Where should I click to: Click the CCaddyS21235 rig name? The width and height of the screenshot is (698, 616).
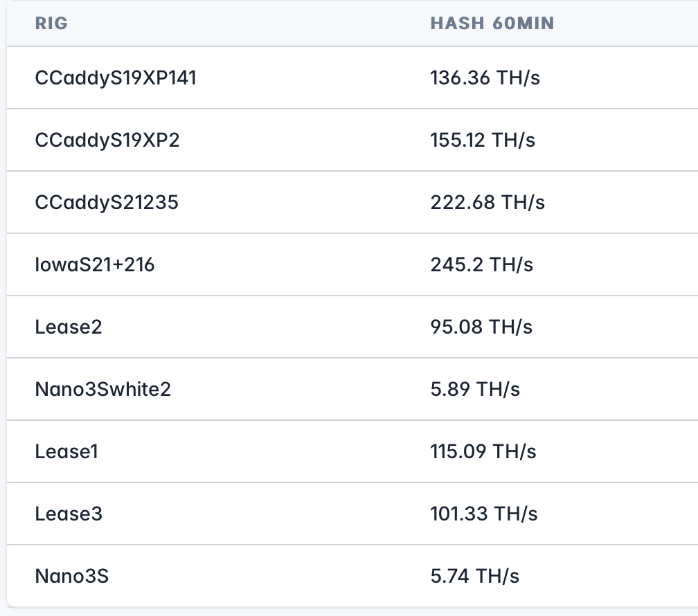click(107, 202)
